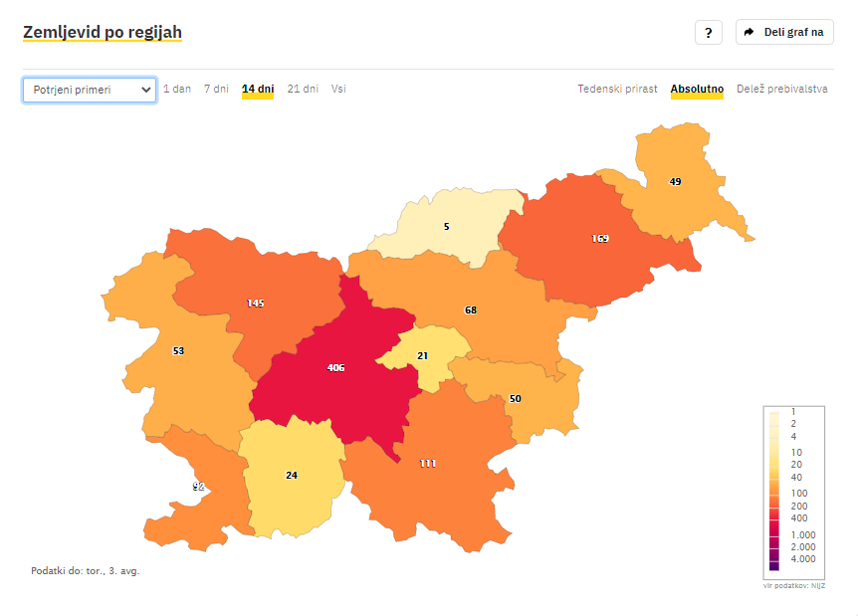Select the 14 dni period

[258, 89]
